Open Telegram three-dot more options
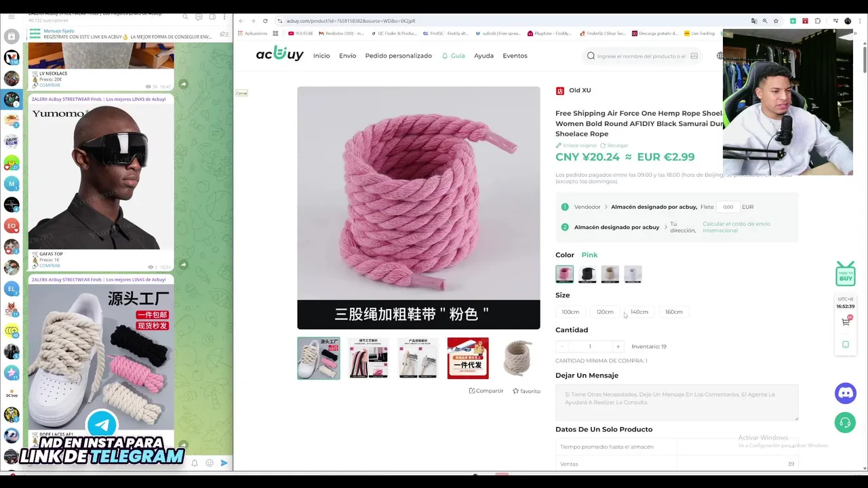The image size is (868, 488). pyautogui.click(x=224, y=17)
